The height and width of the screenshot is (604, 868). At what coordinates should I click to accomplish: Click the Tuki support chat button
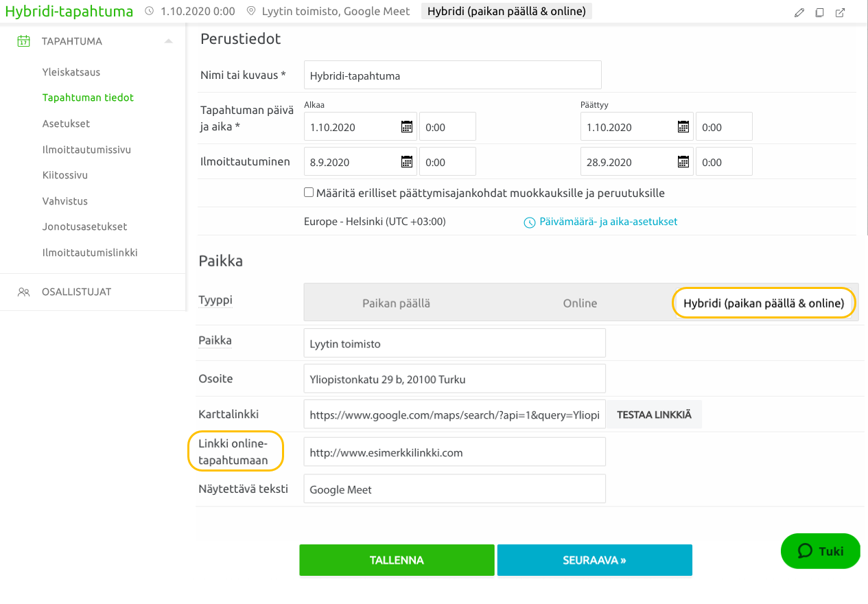820,551
